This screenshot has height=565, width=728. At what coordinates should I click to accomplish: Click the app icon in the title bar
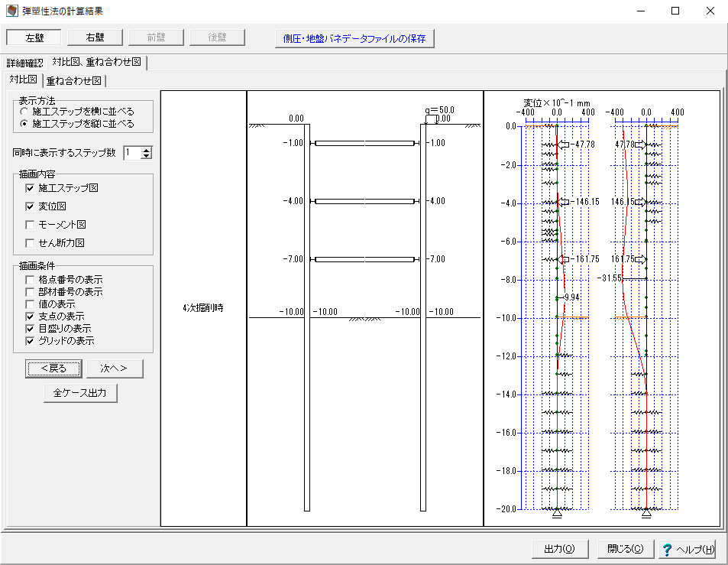pos(11,11)
